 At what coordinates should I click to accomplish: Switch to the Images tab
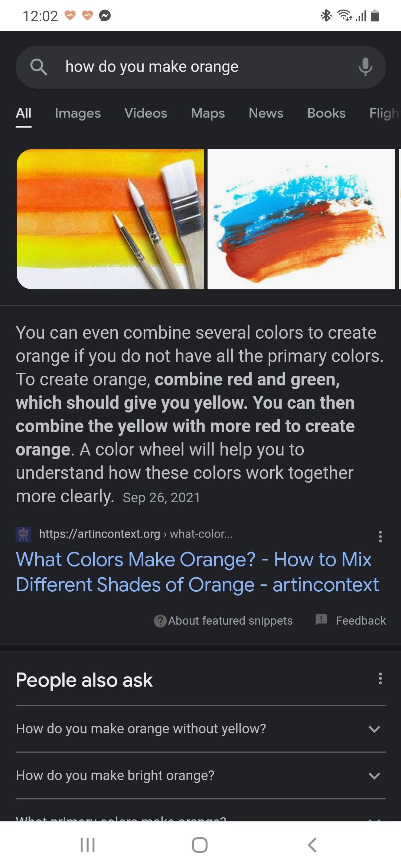coord(78,113)
